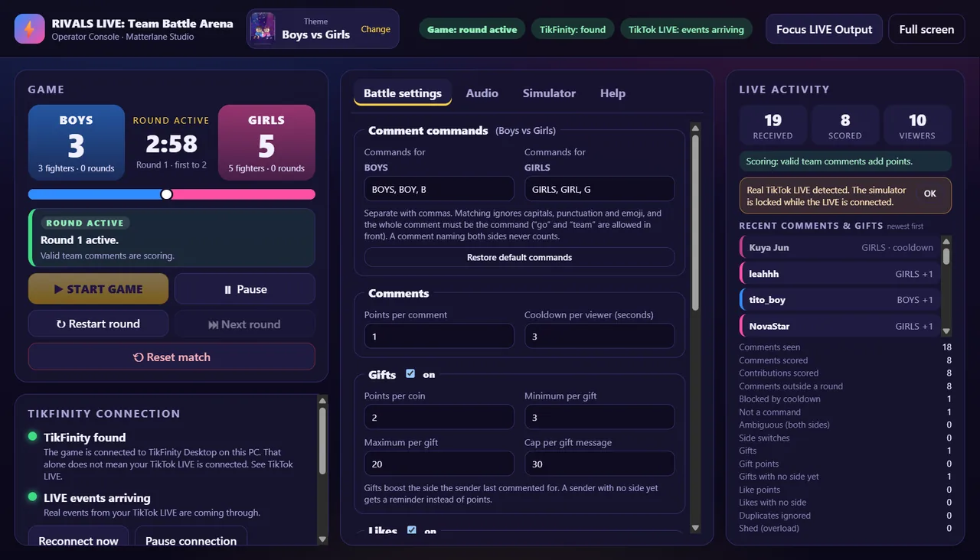
Task: Open the Battle settings tab
Action: (x=403, y=93)
